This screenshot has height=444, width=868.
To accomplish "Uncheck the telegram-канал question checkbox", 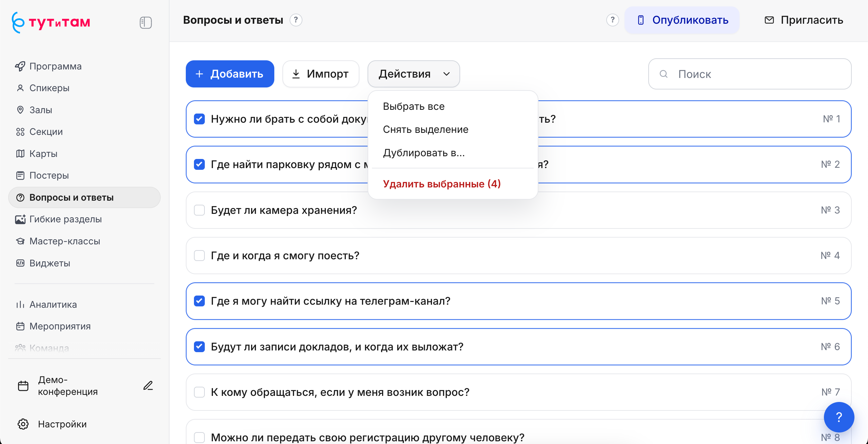I will [199, 301].
